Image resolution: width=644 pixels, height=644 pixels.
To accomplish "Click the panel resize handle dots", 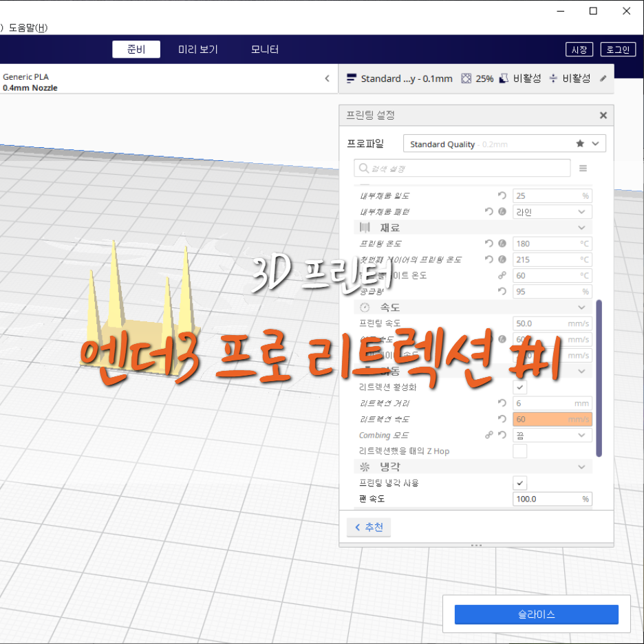I will pyautogui.click(x=476, y=545).
